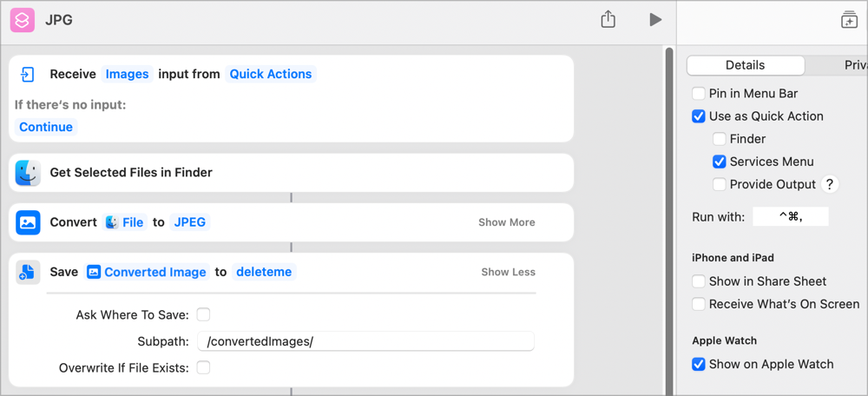Click the JPG shortcut icon in title bar
868x396 pixels.
coord(23,20)
